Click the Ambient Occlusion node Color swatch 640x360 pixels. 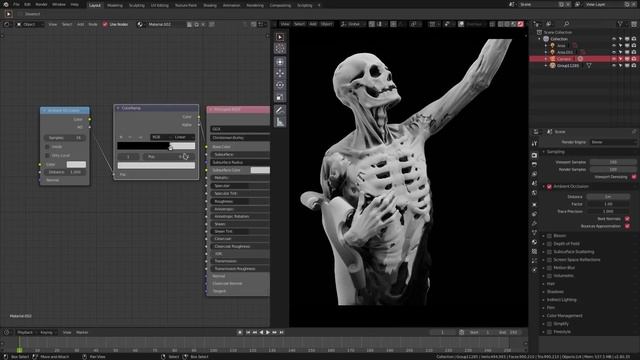coord(76,164)
